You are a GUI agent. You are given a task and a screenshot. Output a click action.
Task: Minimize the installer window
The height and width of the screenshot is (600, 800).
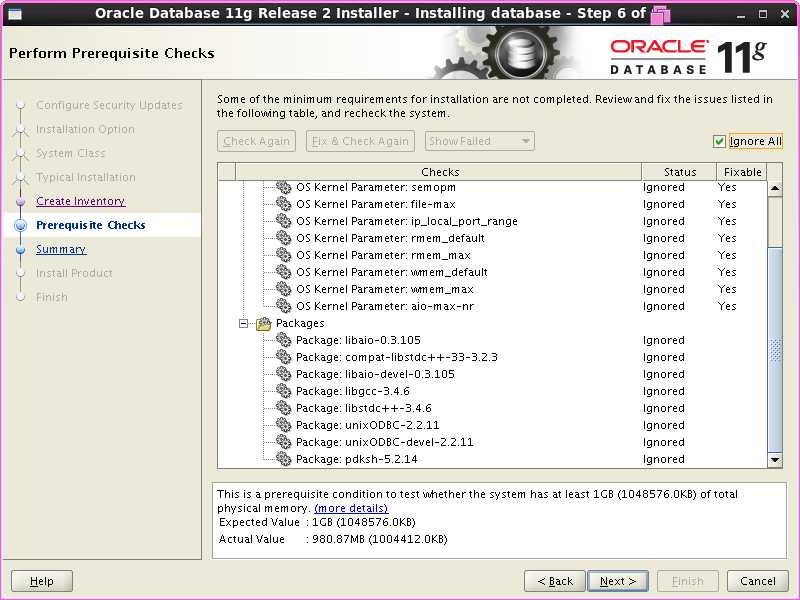coord(741,14)
